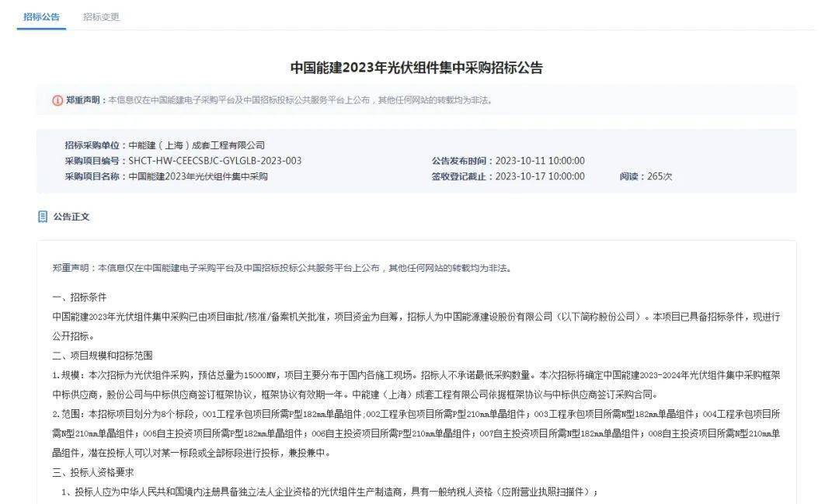Click the paragraph starting with 2.范围
The height and width of the screenshot is (504, 839).
pos(416,433)
